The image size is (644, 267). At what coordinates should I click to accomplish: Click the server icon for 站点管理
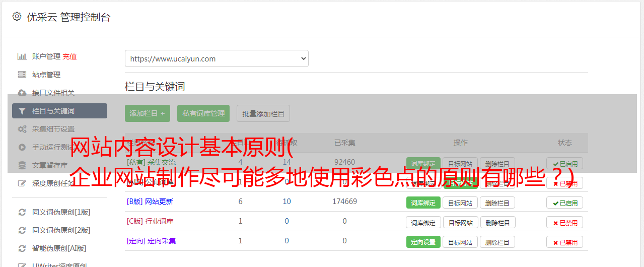[22, 75]
